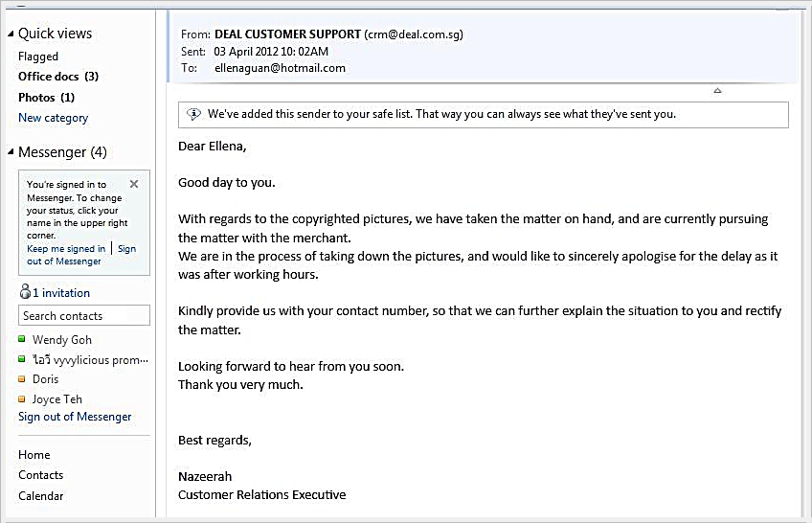
Task: Collapse the Messenger section
Action: [x=11, y=152]
